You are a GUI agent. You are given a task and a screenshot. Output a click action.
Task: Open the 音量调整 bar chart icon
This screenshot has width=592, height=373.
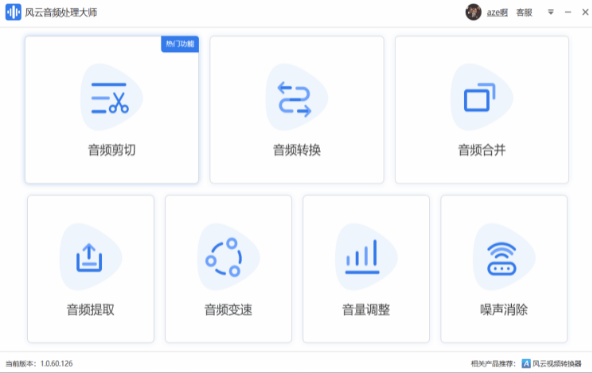pyautogui.click(x=362, y=257)
